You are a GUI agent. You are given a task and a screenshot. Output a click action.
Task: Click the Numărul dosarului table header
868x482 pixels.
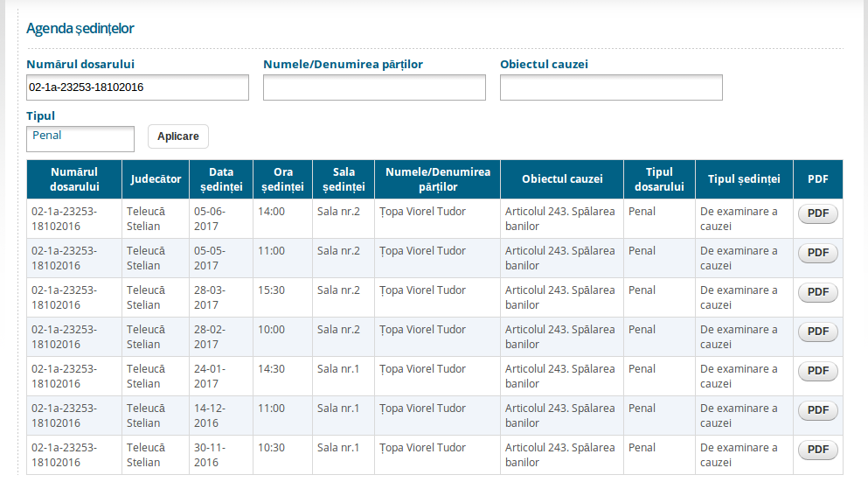pyautogui.click(x=74, y=179)
